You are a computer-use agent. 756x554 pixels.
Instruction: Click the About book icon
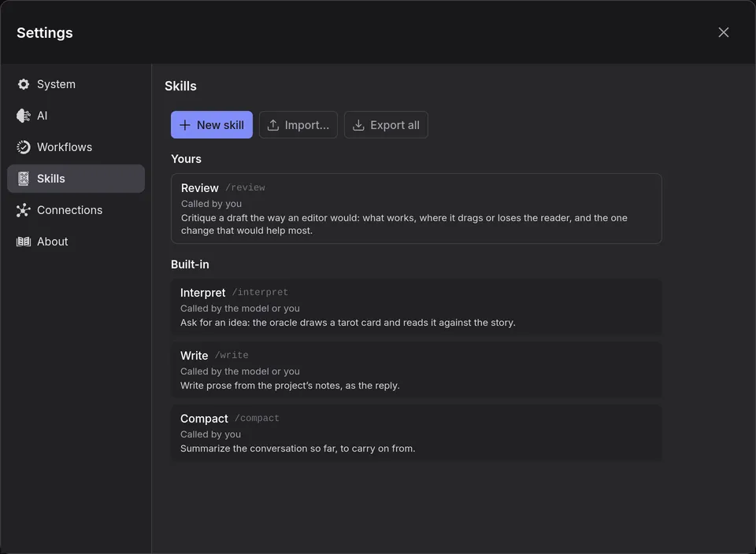[23, 242]
